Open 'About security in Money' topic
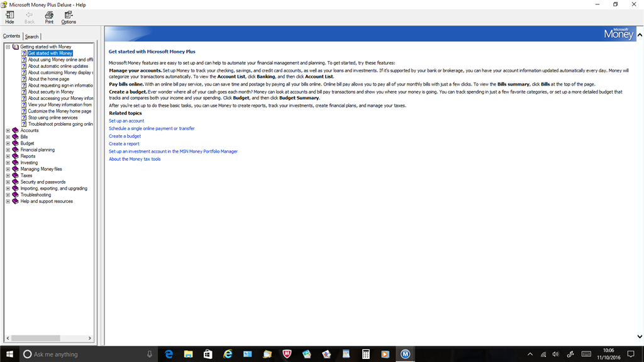644x362 pixels. tap(51, 92)
